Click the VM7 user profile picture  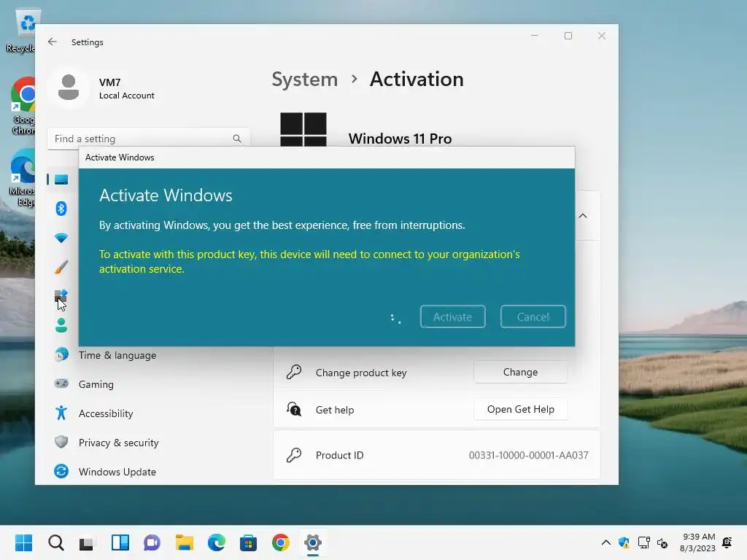(x=68, y=87)
